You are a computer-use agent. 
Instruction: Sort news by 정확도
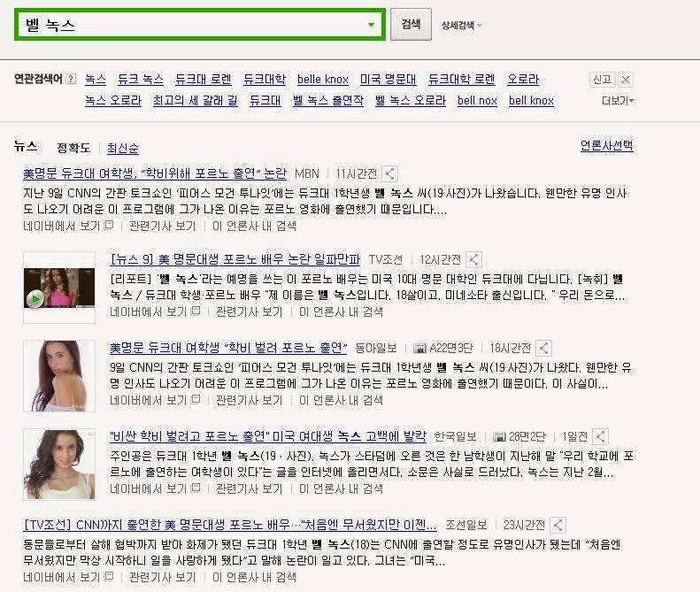73,148
